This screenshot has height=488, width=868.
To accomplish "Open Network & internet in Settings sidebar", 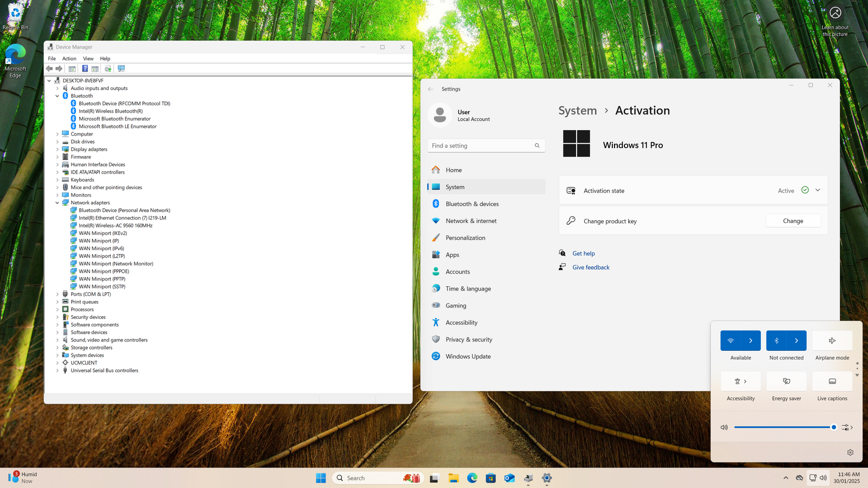I will [x=487, y=221].
